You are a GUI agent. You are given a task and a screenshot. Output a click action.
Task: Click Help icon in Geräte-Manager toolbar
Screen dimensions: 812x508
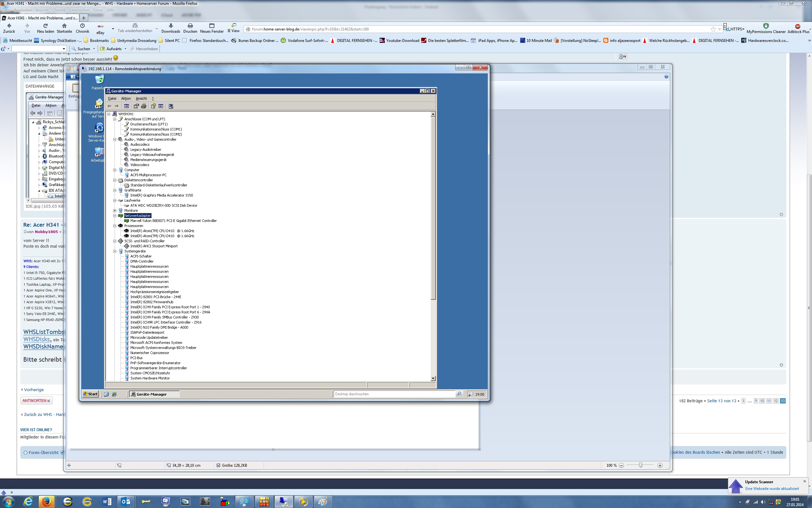click(153, 106)
